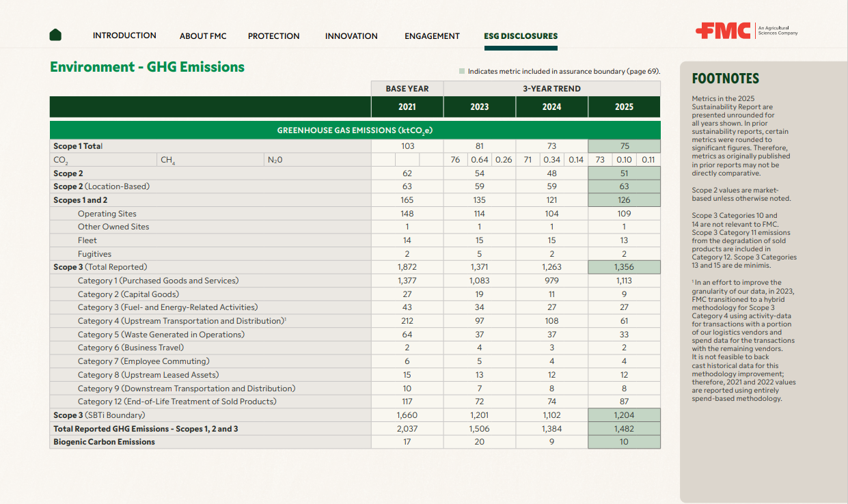Click the 2025 N2O value 0.11

point(648,160)
